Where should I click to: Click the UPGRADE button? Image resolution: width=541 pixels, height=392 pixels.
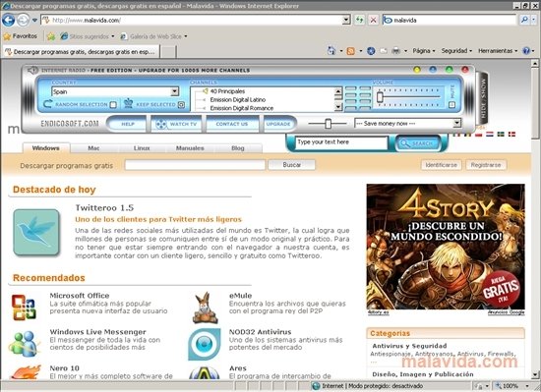(278, 124)
